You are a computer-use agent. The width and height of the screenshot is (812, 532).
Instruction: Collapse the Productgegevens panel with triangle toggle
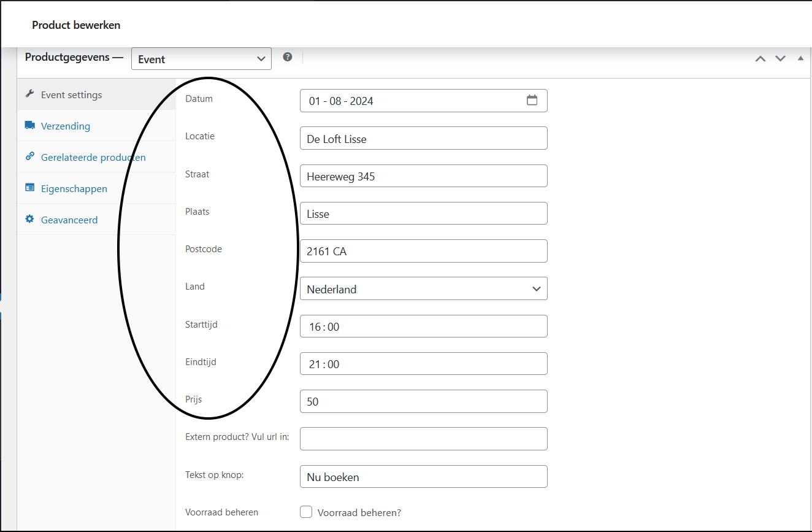click(x=800, y=58)
